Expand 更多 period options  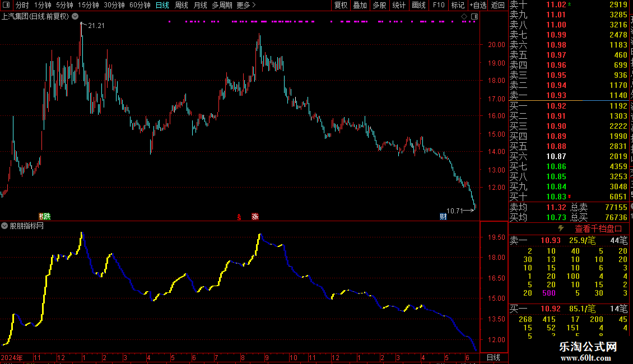[246, 5]
